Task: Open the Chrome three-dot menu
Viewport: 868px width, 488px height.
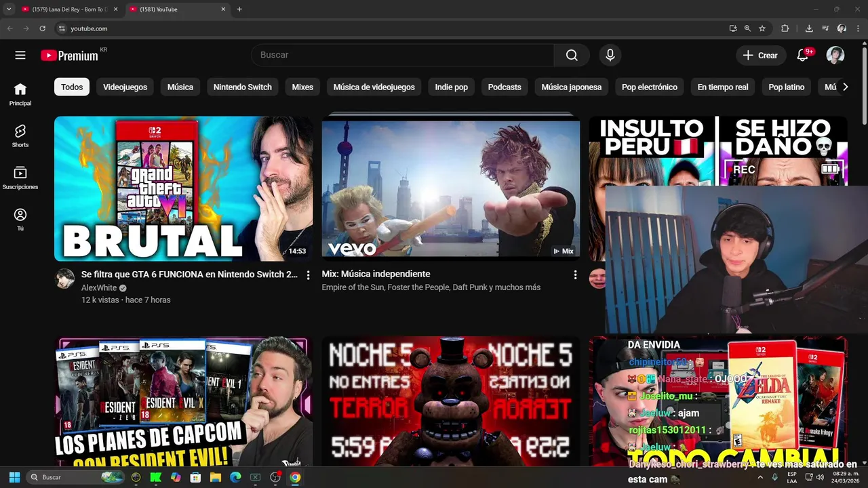Action: pyautogui.click(x=858, y=28)
